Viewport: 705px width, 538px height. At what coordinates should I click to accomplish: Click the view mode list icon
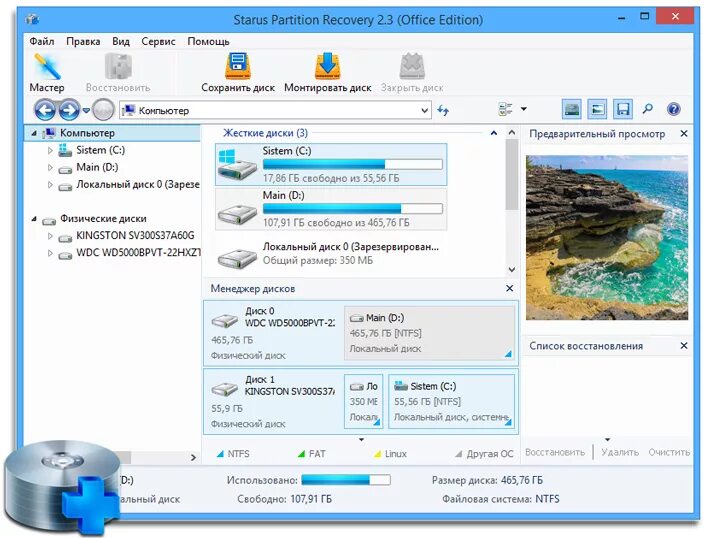click(x=506, y=109)
